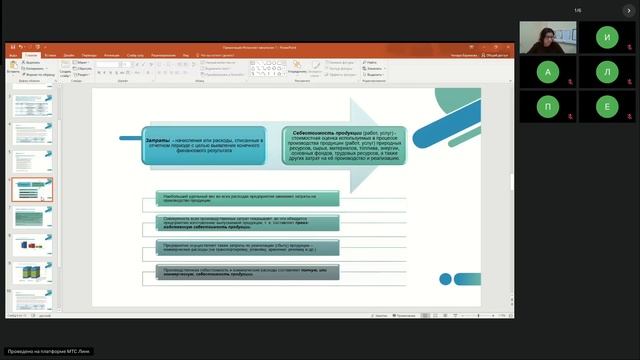640x360 pixels.
Task: Switch to the Переходы tab
Action: [x=89, y=55]
